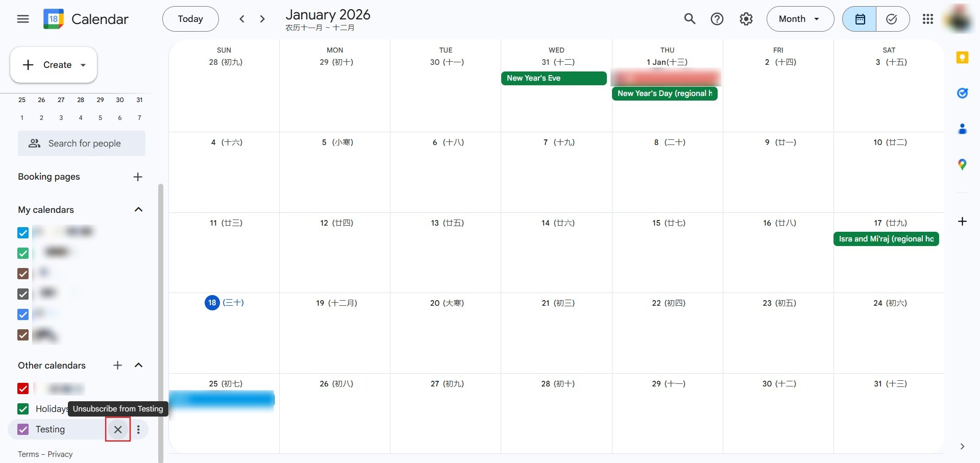Click the Today button
The image size is (980, 463).
(x=190, y=19)
